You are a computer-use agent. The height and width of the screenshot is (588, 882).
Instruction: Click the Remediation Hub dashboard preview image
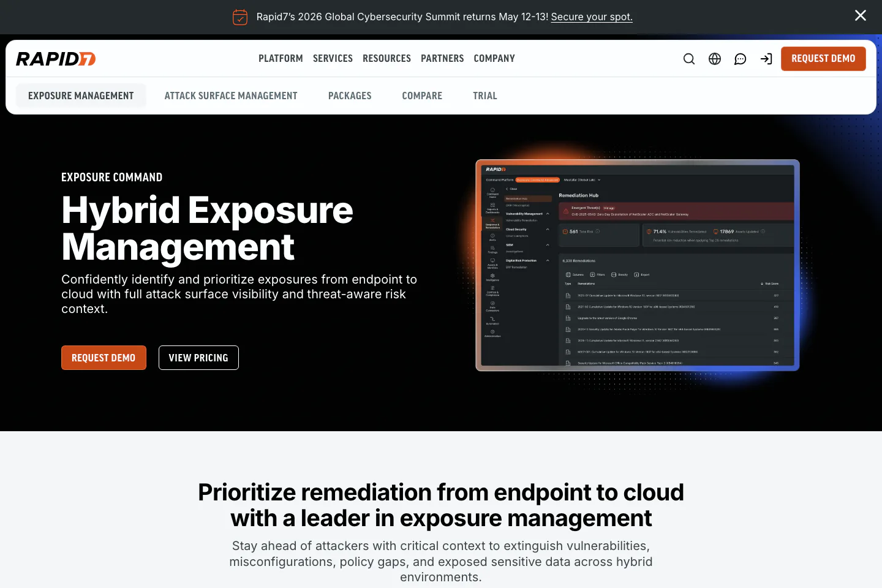(x=638, y=265)
